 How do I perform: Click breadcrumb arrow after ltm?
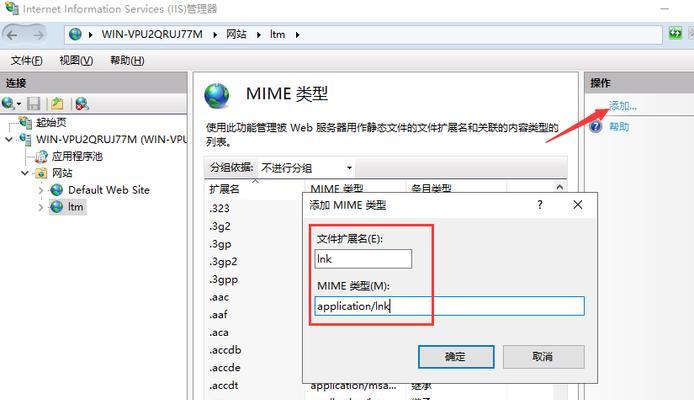(297, 35)
